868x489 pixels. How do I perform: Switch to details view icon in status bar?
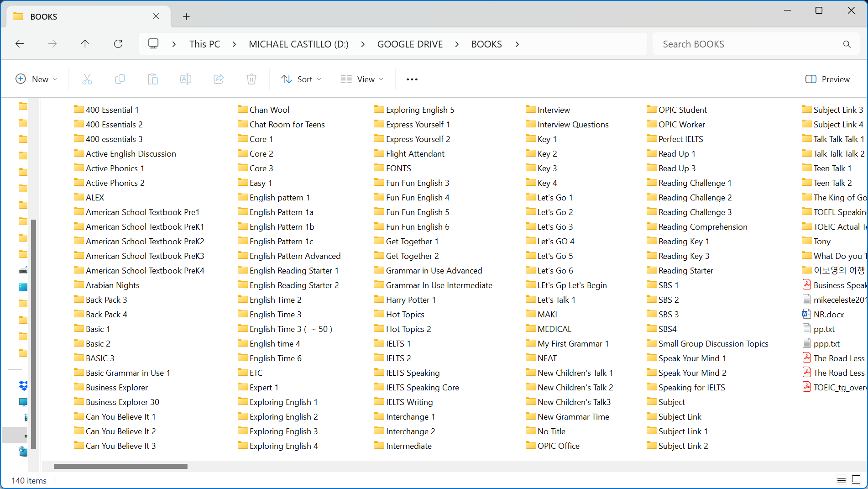pos(842,479)
